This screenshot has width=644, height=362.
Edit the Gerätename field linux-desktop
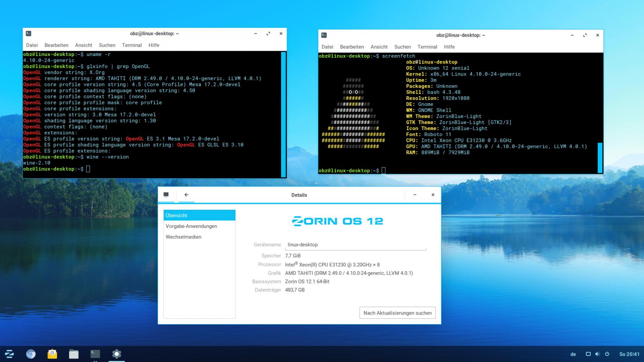click(355, 245)
